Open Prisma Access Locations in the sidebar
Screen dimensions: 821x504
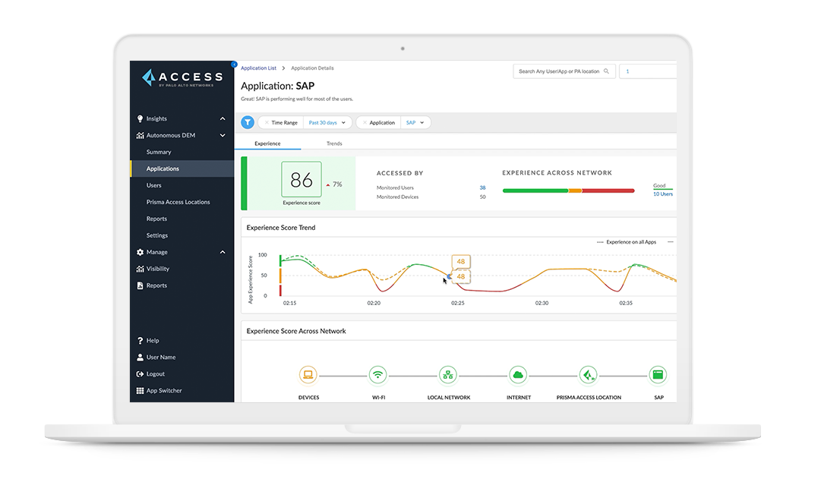pyautogui.click(x=178, y=202)
